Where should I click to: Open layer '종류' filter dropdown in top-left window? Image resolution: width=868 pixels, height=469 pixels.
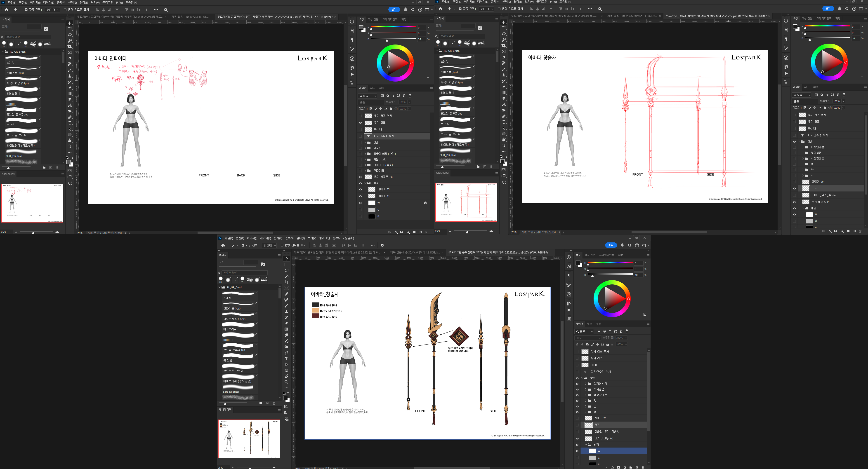pos(368,96)
